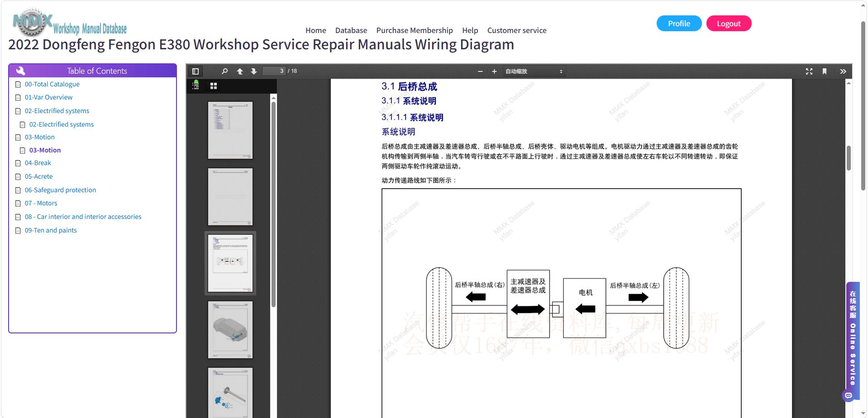Image resolution: width=868 pixels, height=418 pixels.
Task: Click the PDF document vertical scrollbar
Action: click(x=849, y=158)
